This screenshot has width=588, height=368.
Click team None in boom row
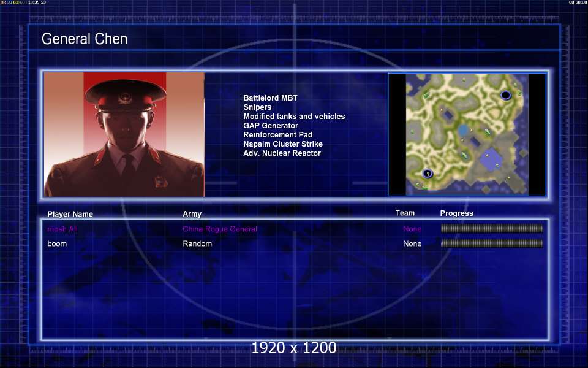[412, 243]
